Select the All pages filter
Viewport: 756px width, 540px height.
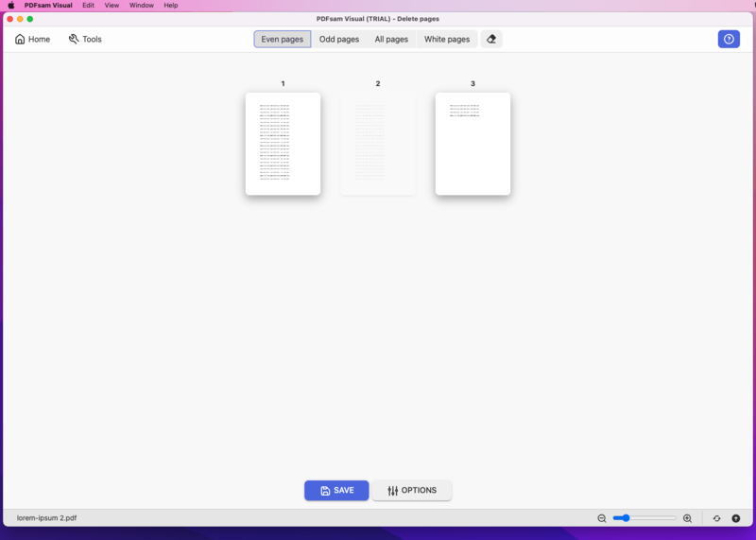tap(391, 39)
